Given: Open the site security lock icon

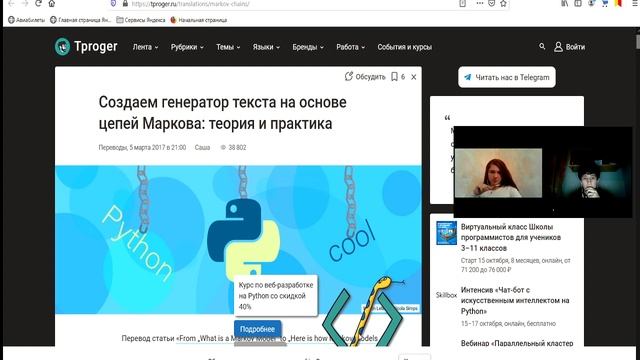Looking at the screenshot, I should [125, 4].
